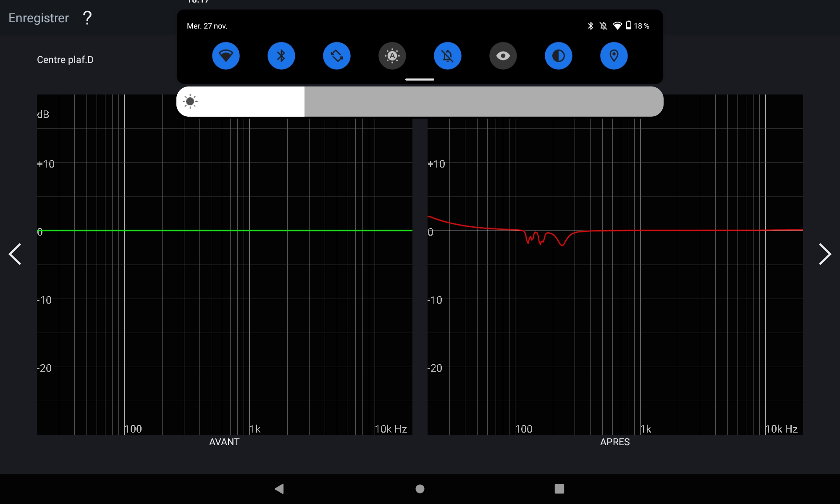Click the APRES graph label
840x504 pixels.
[x=614, y=442]
